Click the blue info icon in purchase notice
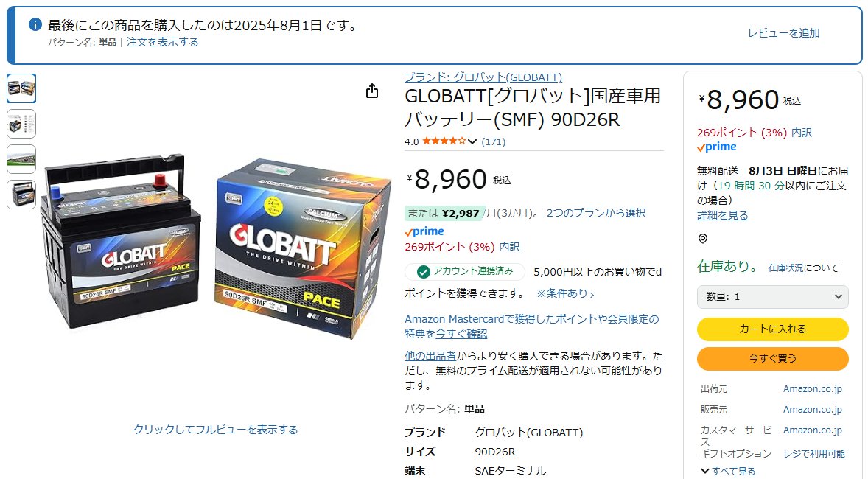The image size is (868, 479). (35, 24)
